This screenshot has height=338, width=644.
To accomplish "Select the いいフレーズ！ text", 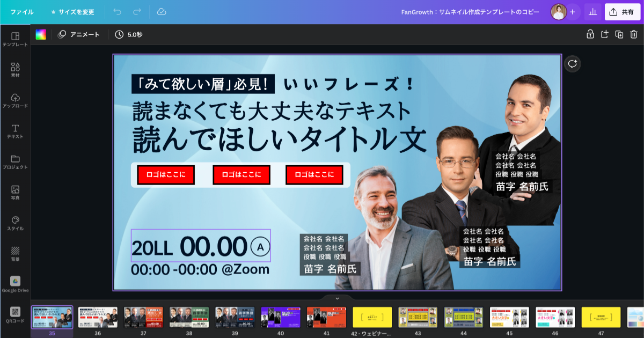I will 349,84.
